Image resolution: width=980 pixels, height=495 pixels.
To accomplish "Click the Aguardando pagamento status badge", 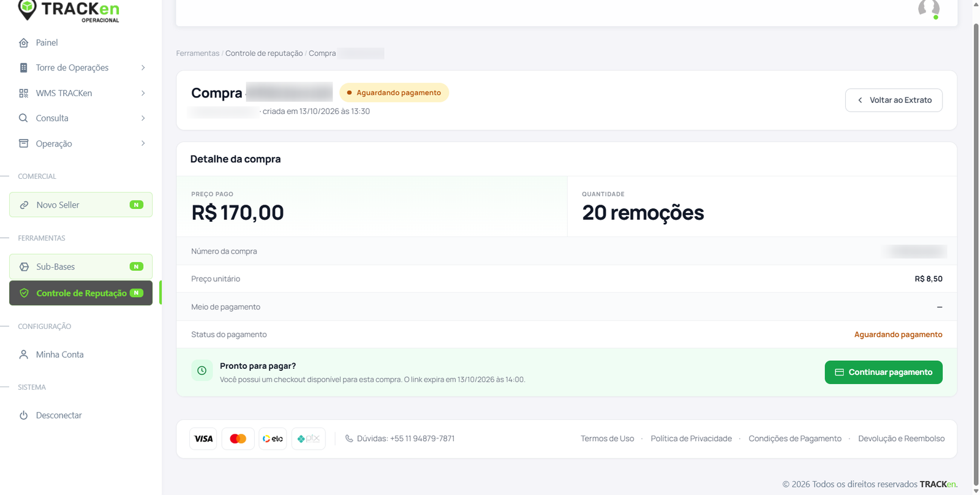I will (x=394, y=93).
